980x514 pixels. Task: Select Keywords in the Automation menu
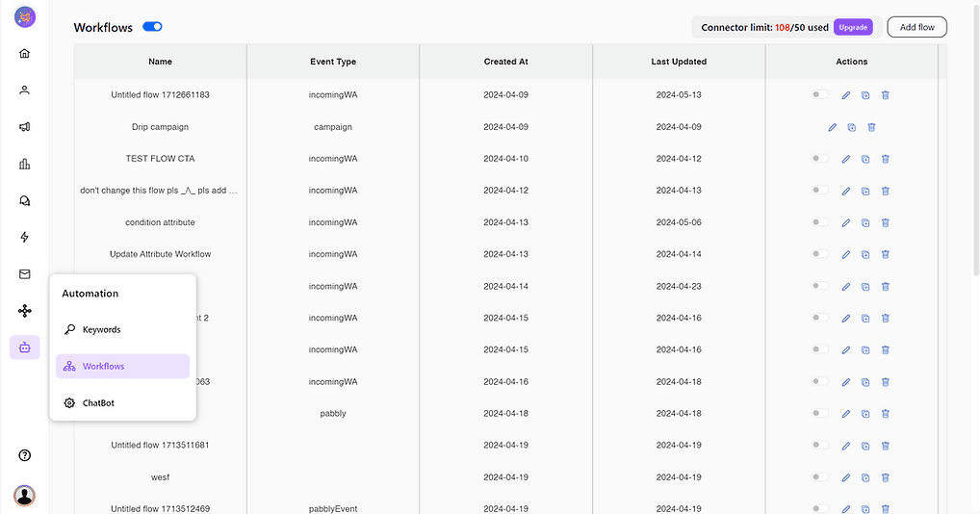pos(122,329)
